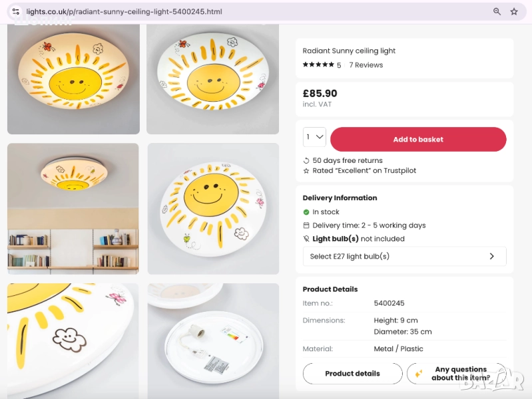Open the close-up cloud detail image
The image size is (532, 399).
coord(73,340)
